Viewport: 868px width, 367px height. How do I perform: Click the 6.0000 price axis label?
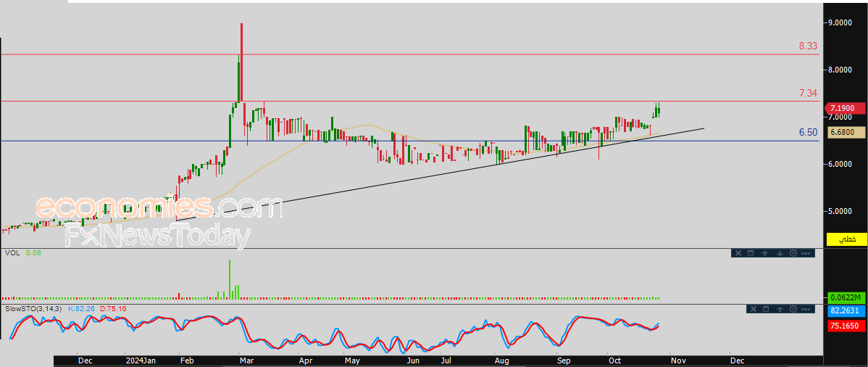pos(839,164)
